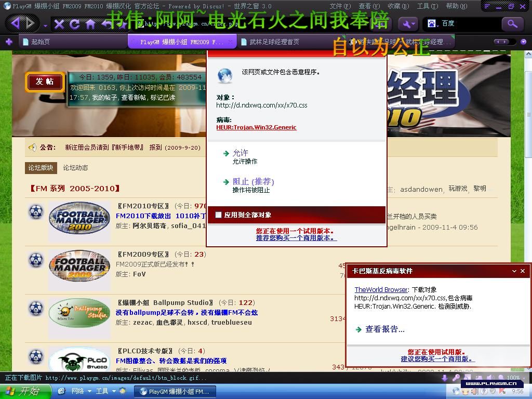Viewport: 532px width, 399px height.
Task: Expand the 网络 taskbar toolbar dropdown
Action: tap(89, 391)
